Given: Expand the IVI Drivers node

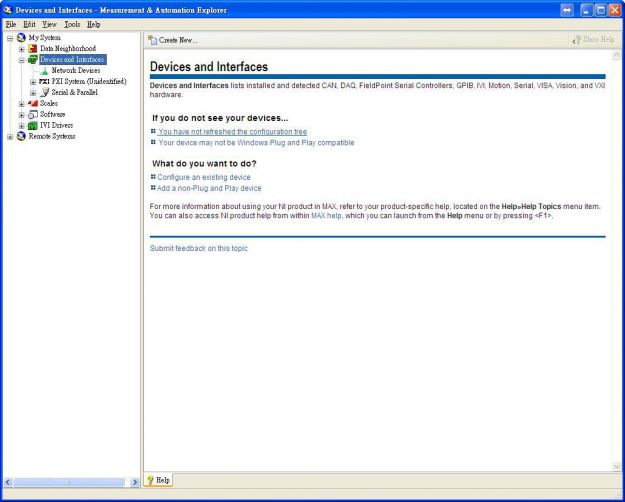Looking at the screenshot, I should pyautogui.click(x=22, y=126).
